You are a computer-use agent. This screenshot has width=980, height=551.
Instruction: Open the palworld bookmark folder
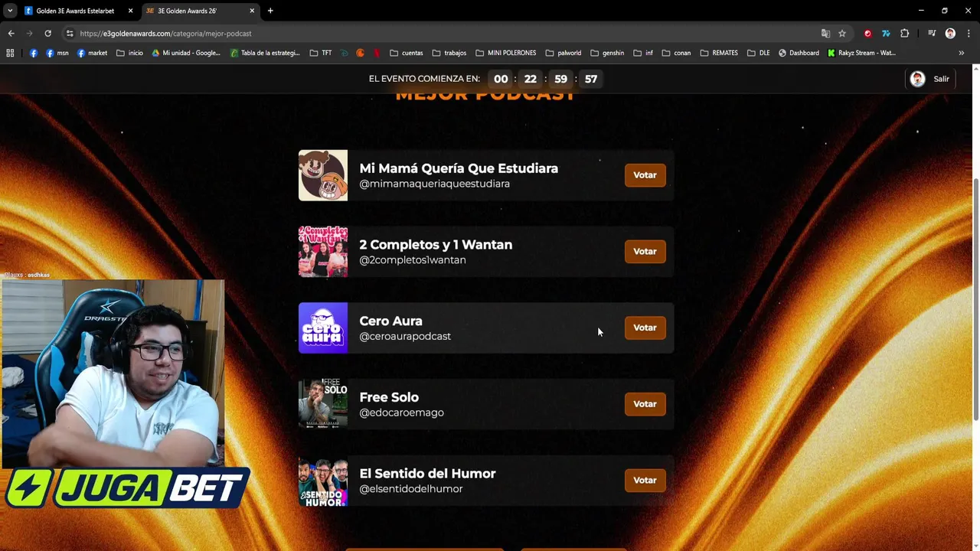click(563, 53)
